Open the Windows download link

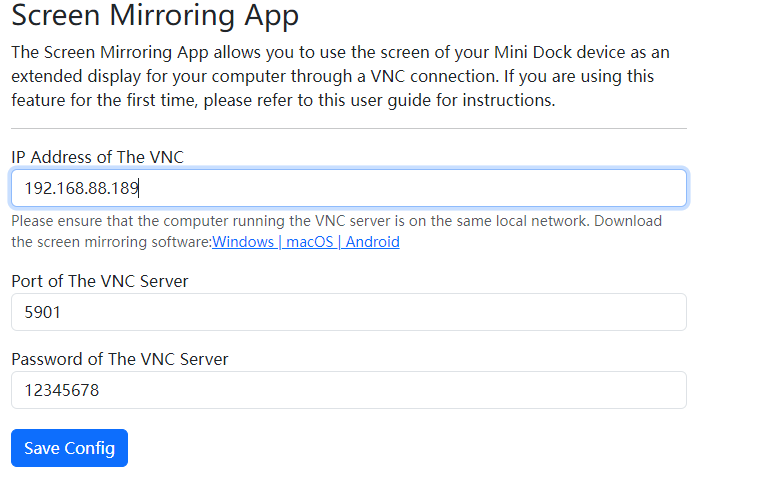tap(244, 242)
